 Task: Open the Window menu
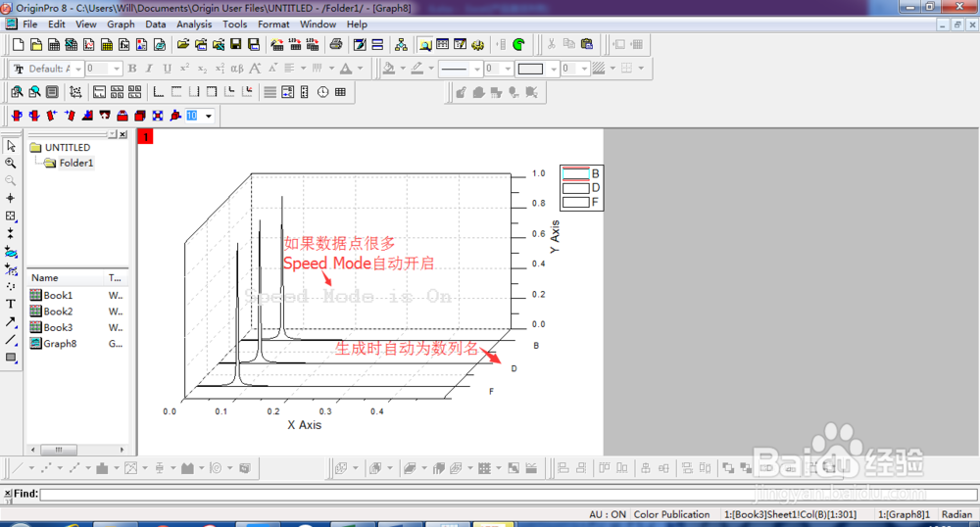[x=318, y=24]
